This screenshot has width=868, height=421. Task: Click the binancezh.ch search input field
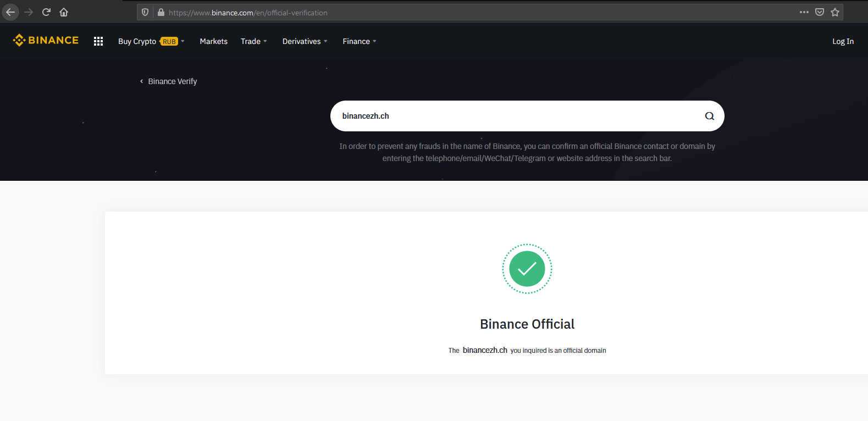527,116
